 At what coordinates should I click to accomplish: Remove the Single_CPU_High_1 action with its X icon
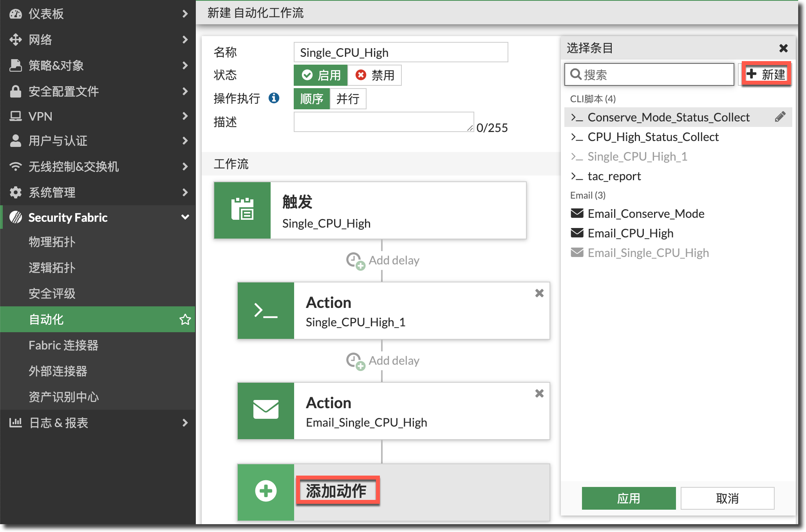tap(539, 293)
